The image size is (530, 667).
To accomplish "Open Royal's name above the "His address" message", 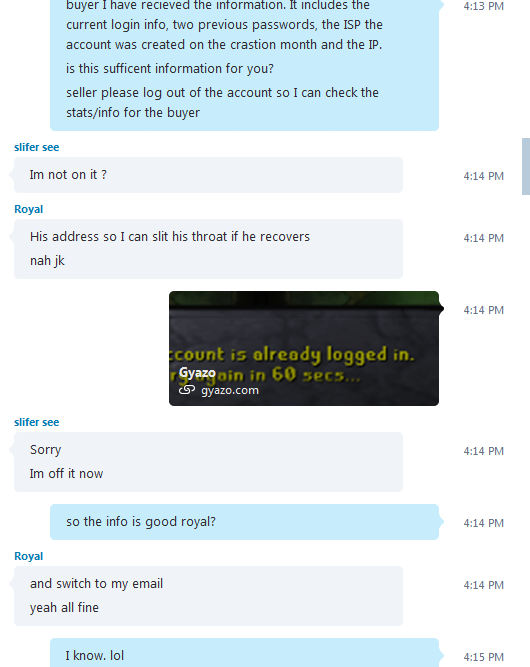I will click(x=28, y=209).
